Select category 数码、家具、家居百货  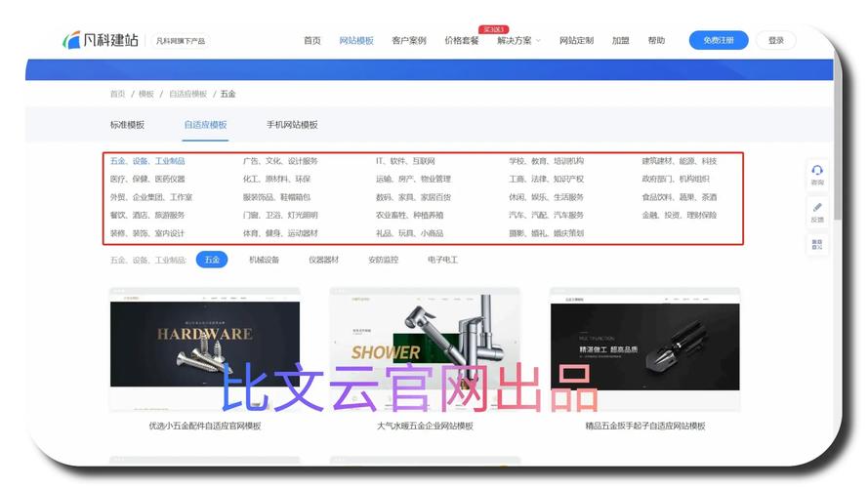coord(414,197)
